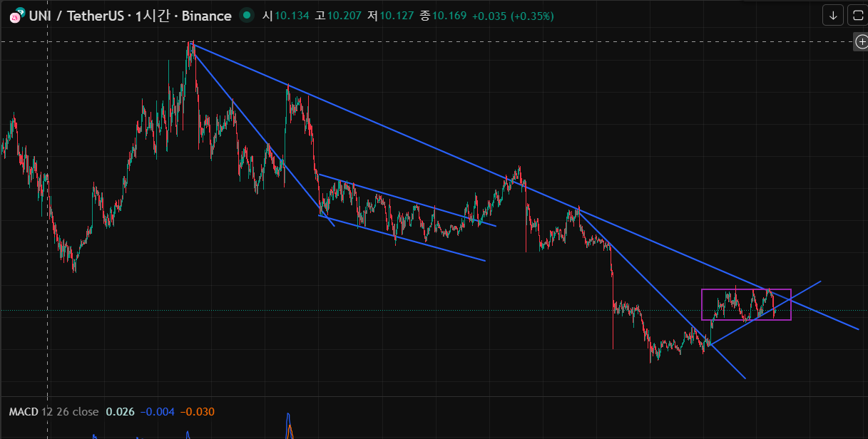Click the MACD histogram value 0.026
868x439 pixels.
[120, 412]
